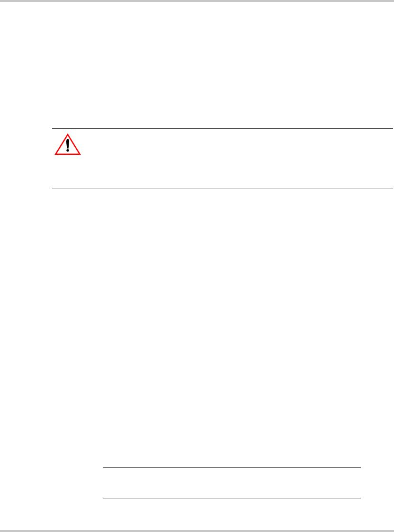394x532 pixels.
Task: Click the upper line of the lower note box
Action: click(x=232, y=467)
